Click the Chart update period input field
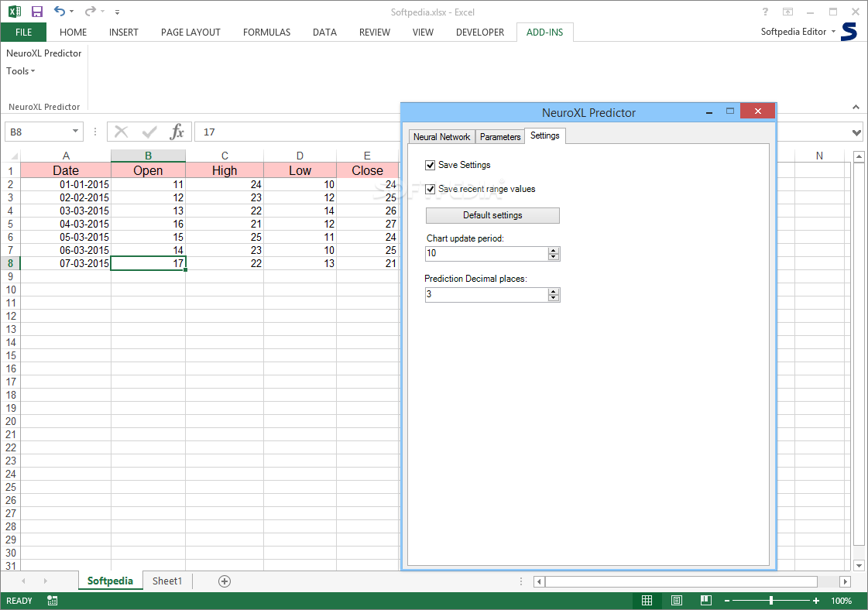868x610 pixels. [x=486, y=253]
